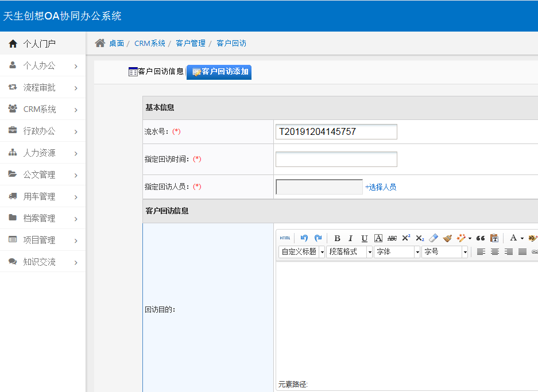Click the auto-typeset magic wand icon
The height and width of the screenshot is (392, 538).
point(461,238)
